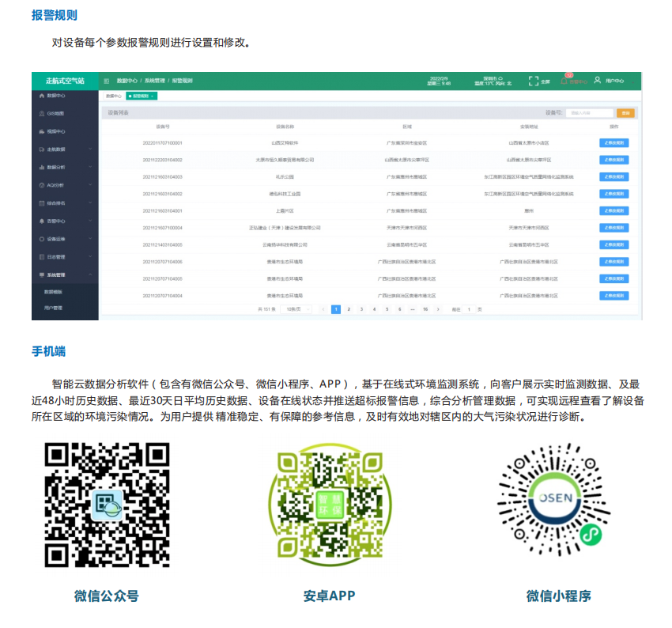Click the 视频中心 camera icon in sidebar
672x628 pixels.
(42, 131)
